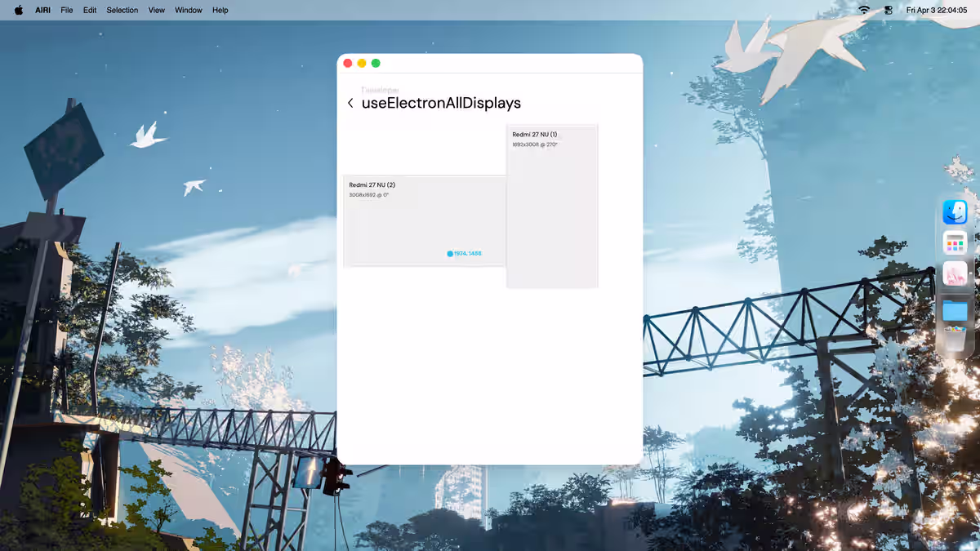Screen dimensions: 980x551
Task: Open the Edit menu
Action: (x=90, y=10)
